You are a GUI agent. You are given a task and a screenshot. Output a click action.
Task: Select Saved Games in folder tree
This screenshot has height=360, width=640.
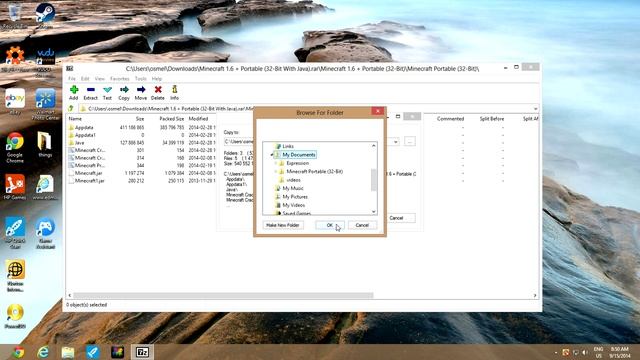point(297,213)
